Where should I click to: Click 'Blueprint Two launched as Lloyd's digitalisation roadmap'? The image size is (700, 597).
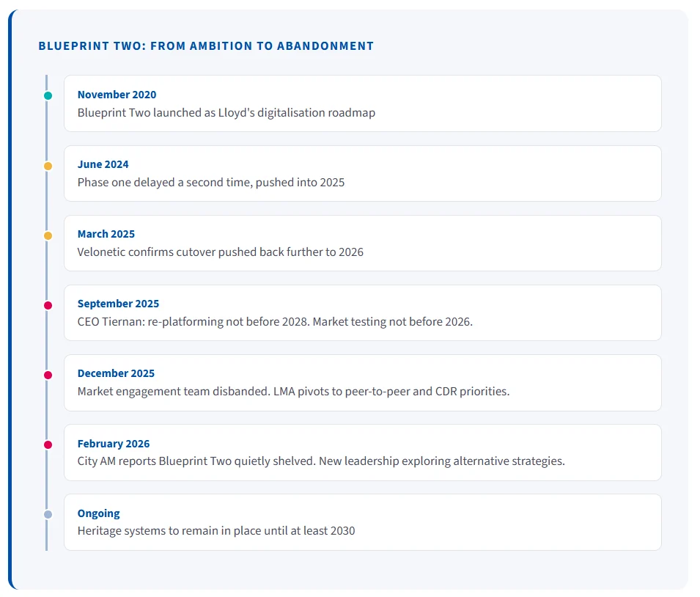coord(226,113)
